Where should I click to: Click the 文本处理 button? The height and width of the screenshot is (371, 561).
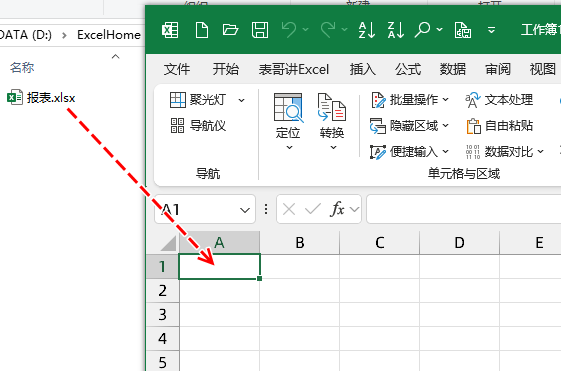click(x=499, y=100)
